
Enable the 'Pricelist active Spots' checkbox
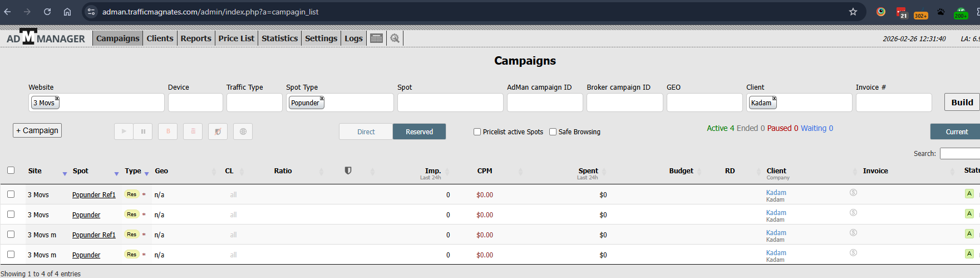point(477,132)
